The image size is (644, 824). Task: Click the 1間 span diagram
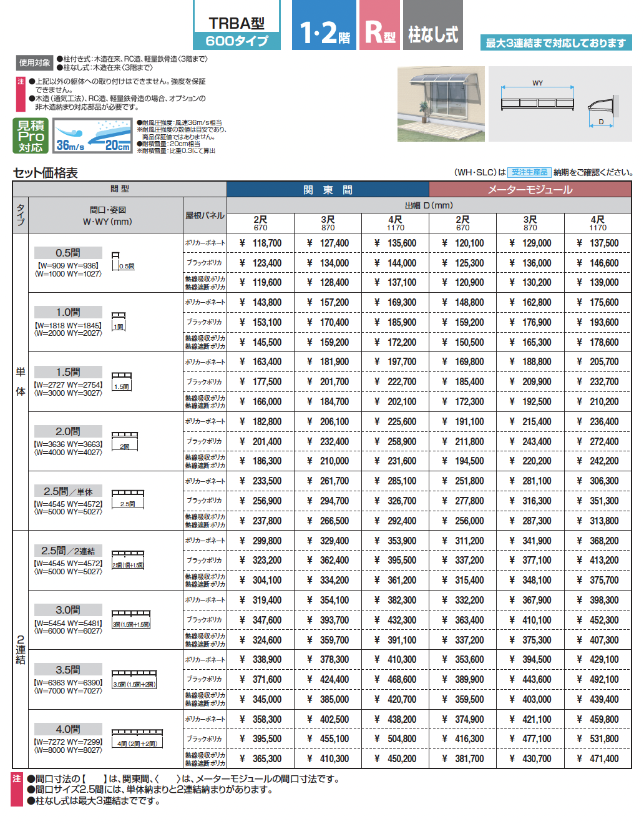click(x=119, y=321)
